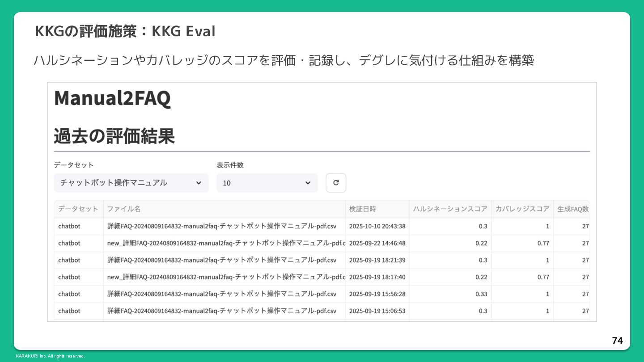Click the 生成FAQ数 column header
Viewport: 644px width, 362px height.
[x=572, y=209]
